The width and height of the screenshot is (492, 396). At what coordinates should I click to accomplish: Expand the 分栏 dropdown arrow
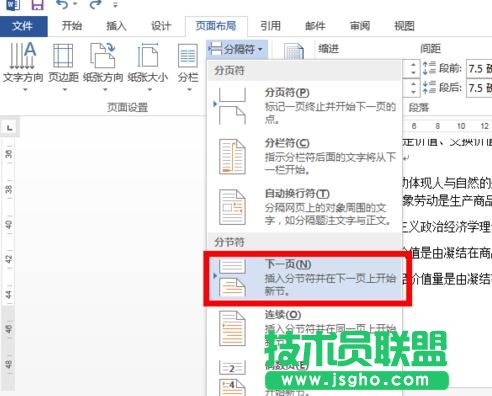tap(189, 90)
